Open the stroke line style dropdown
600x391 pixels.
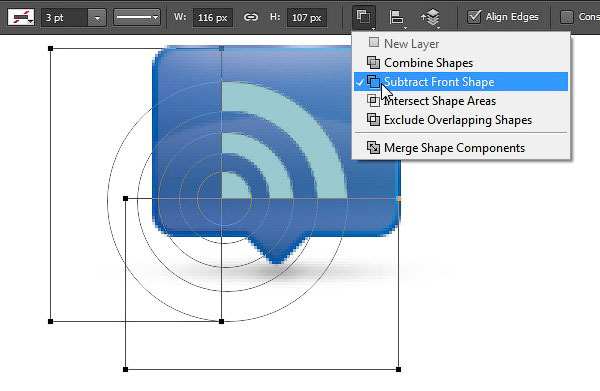pyautogui.click(x=137, y=17)
